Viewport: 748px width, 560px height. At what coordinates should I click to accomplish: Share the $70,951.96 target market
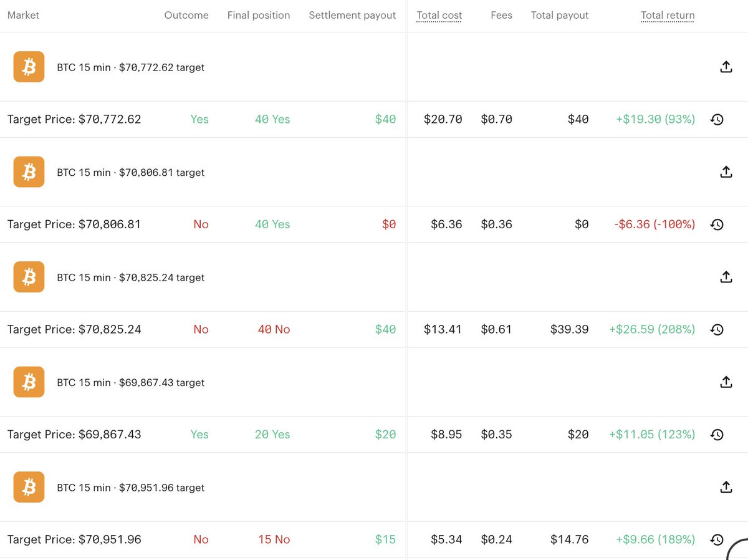[x=726, y=487]
